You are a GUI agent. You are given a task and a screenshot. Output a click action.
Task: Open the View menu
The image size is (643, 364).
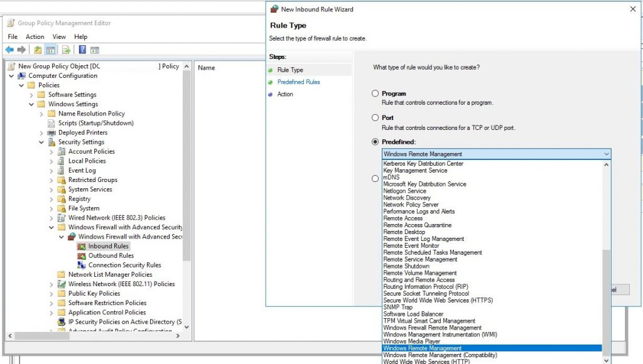pyautogui.click(x=59, y=37)
